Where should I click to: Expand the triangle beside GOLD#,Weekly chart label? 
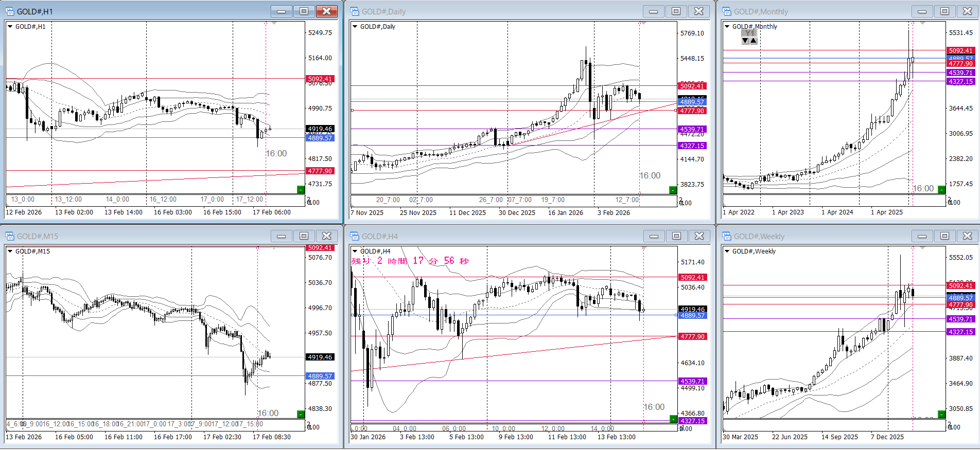727,251
